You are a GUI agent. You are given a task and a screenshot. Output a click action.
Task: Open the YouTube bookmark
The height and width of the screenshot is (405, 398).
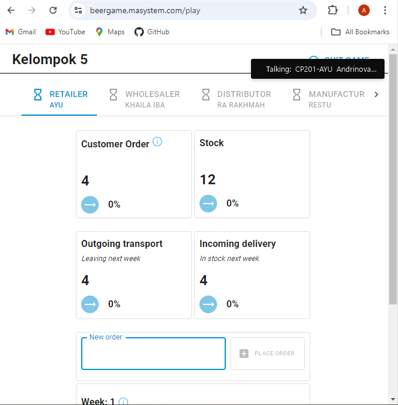[x=65, y=32]
